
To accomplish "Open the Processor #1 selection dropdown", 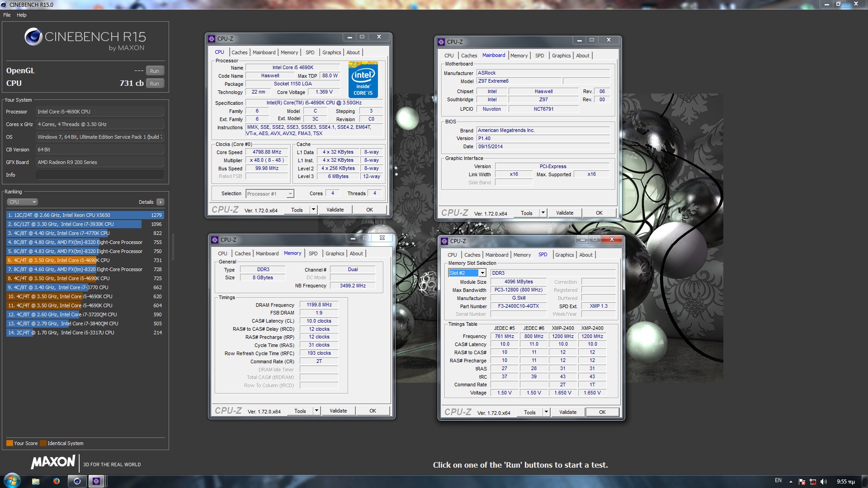I will (x=270, y=194).
